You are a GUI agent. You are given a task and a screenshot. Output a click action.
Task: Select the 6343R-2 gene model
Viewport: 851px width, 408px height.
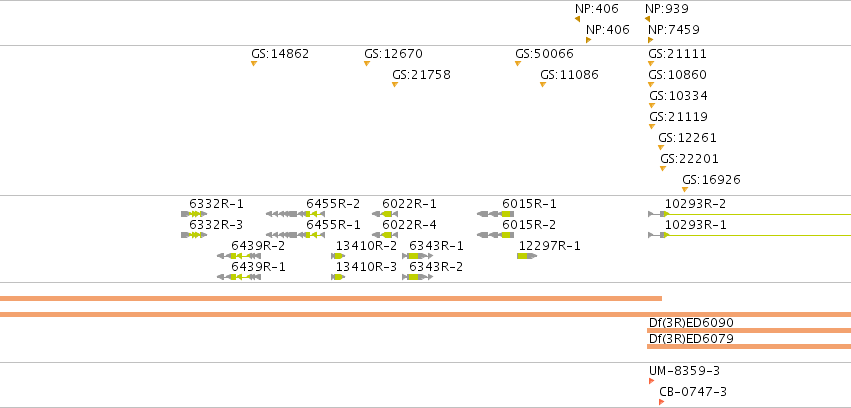click(417, 277)
